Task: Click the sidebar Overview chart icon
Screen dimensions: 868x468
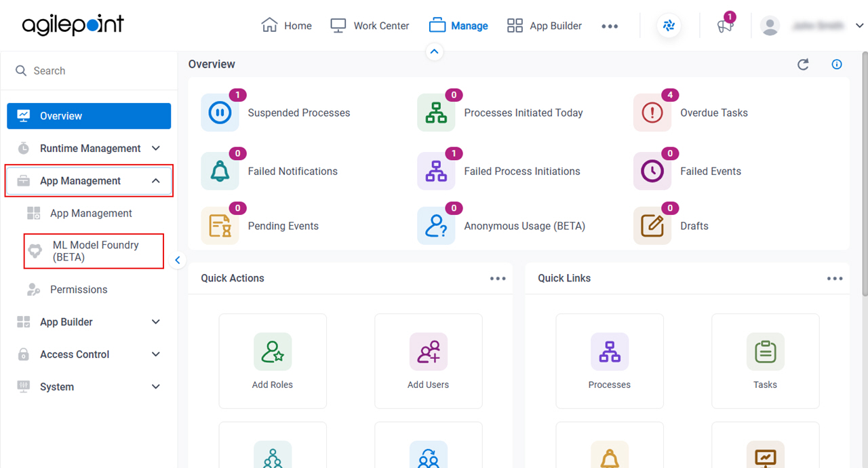Action: coord(24,116)
